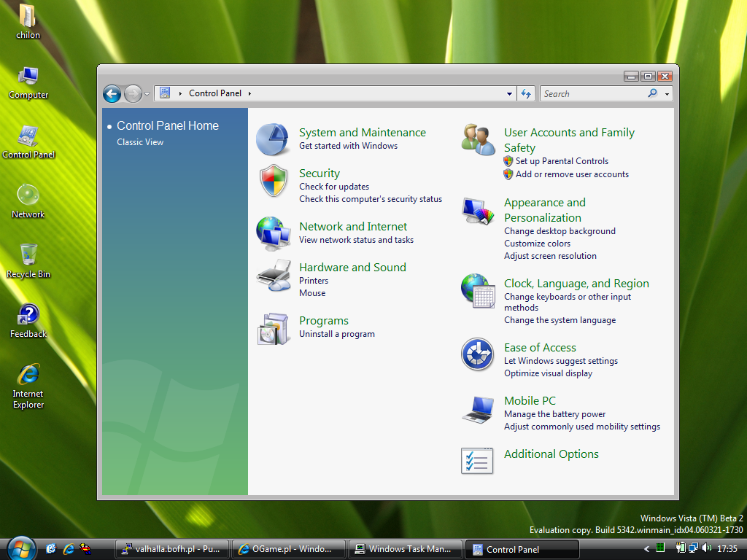Click inside the Search input box
The image size is (747, 560).
pos(591,94)
